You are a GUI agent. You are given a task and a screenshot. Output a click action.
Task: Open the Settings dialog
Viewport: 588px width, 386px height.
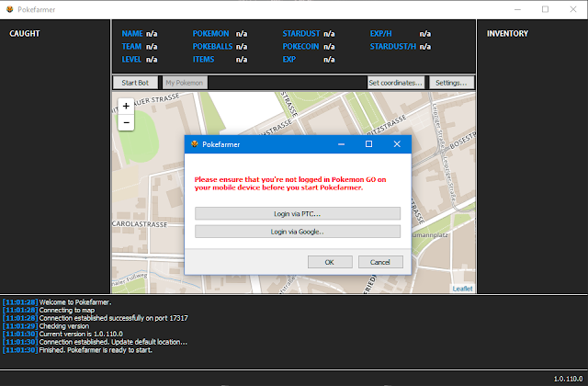(451, 83)
